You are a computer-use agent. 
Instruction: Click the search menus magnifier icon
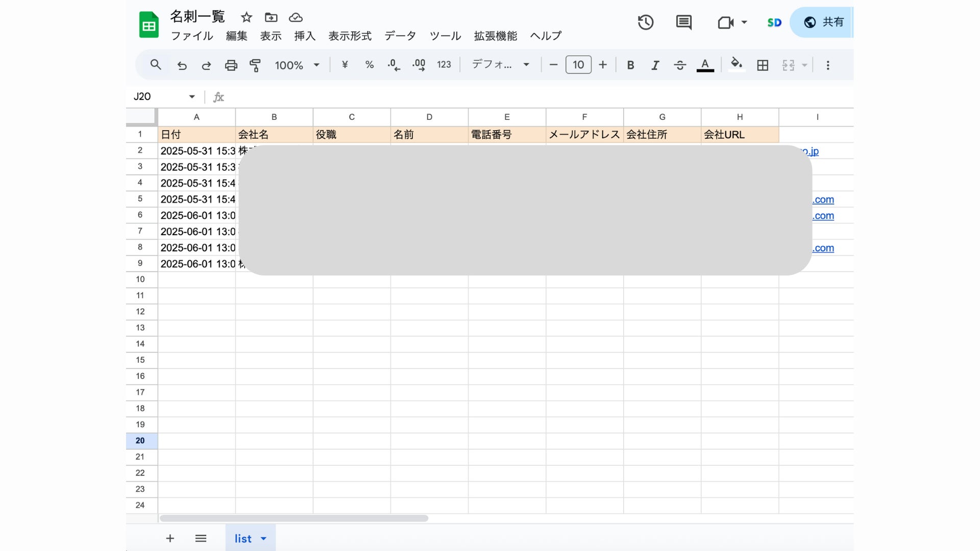point(156,65)
